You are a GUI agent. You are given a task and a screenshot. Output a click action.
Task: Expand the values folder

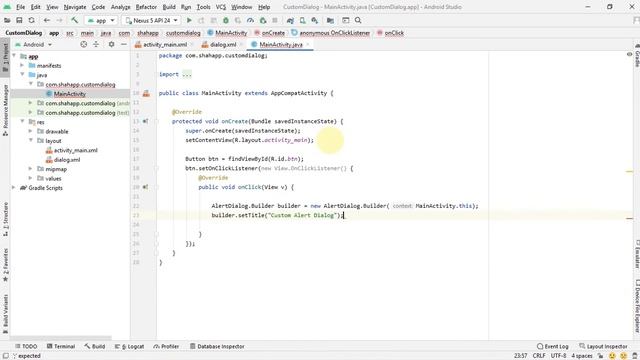pos(31,178)
